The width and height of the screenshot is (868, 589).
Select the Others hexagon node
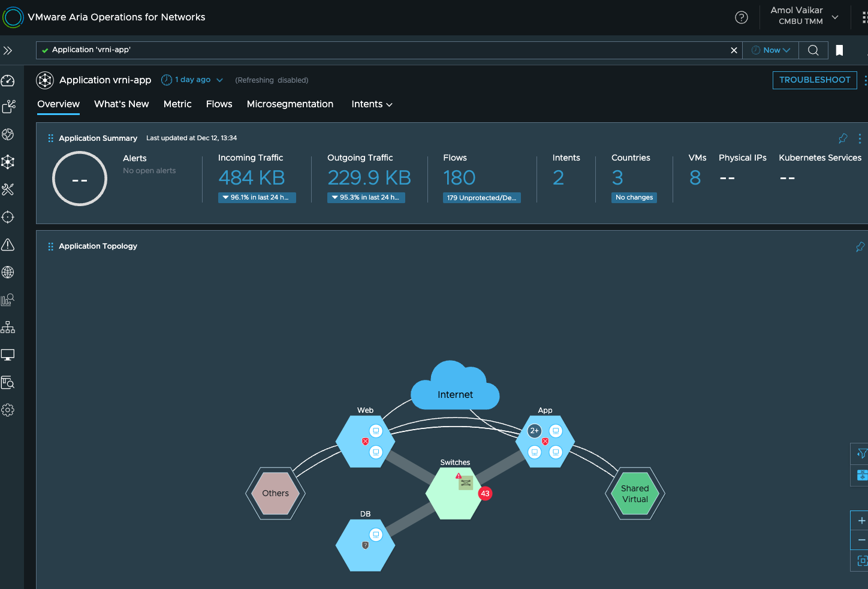[x=275, y=493]
